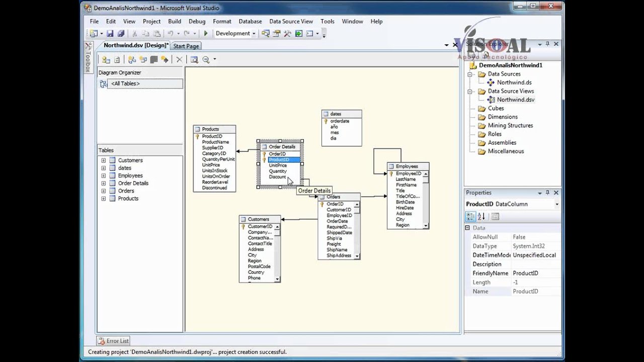
Task: Expand the Employees table in Tables list
Action: click(x=104, y=175)
